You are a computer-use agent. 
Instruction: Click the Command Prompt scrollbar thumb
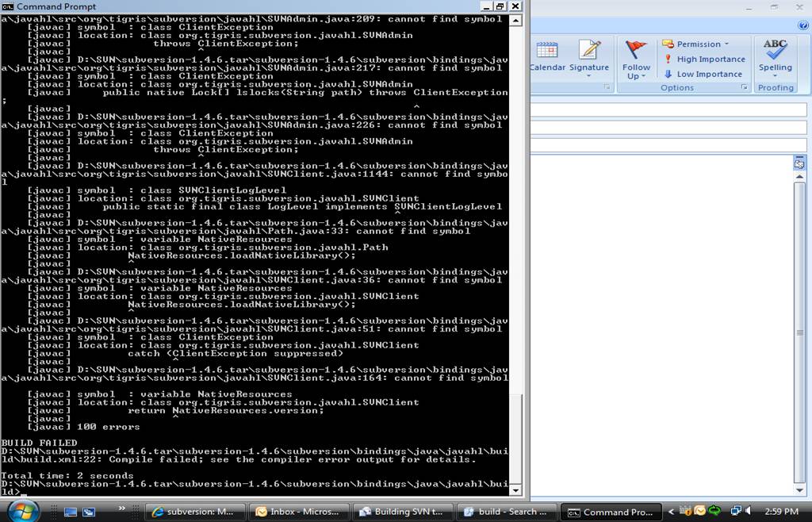tap(515, 438)
